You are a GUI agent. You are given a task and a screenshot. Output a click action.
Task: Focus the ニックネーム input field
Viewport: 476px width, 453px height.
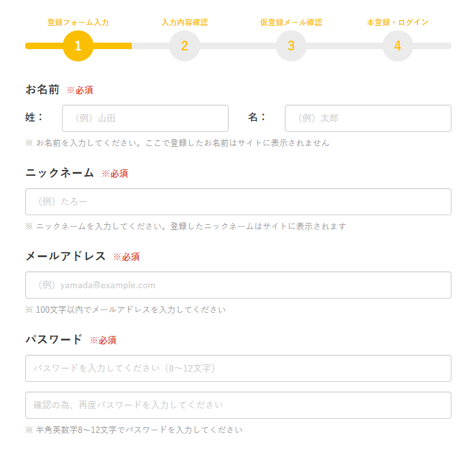point(238,202)
